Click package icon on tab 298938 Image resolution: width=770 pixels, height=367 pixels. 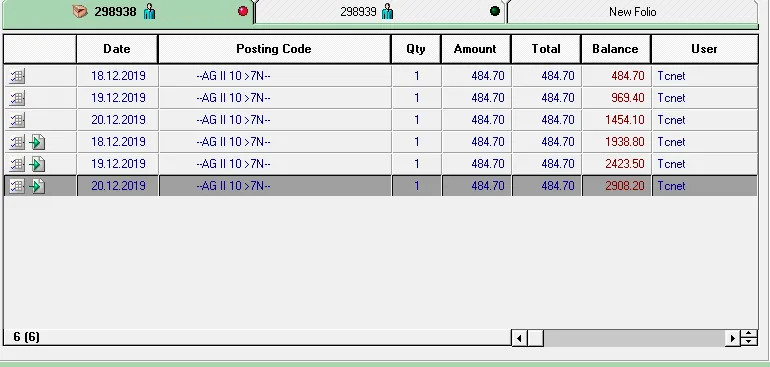click(x=80, y=11)
